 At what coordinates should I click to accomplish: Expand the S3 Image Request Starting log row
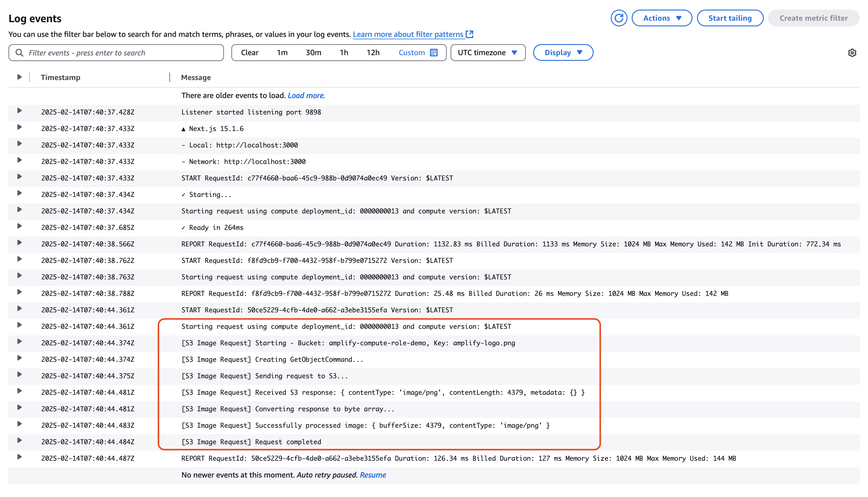click(19, 341)
